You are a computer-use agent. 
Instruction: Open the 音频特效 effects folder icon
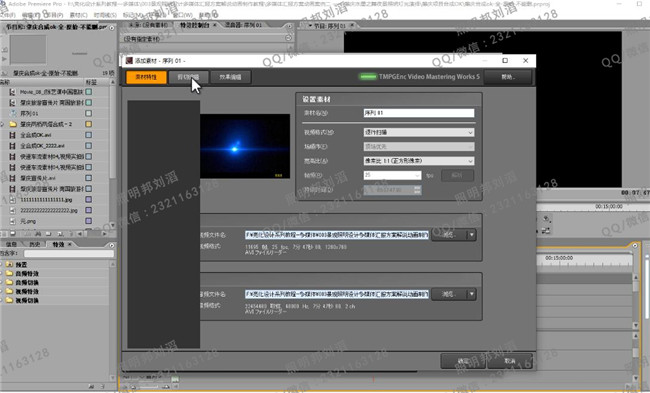coord(9,274)
